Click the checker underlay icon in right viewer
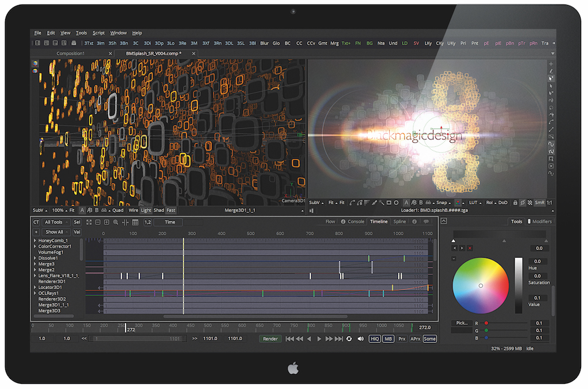588x389 pixels. coord(530,203)
